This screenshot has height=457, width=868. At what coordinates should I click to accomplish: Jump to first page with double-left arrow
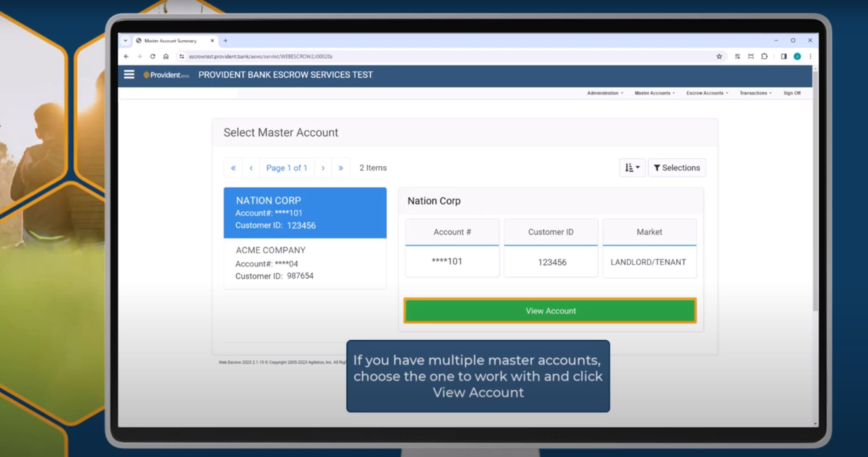(x=233, y=168)
